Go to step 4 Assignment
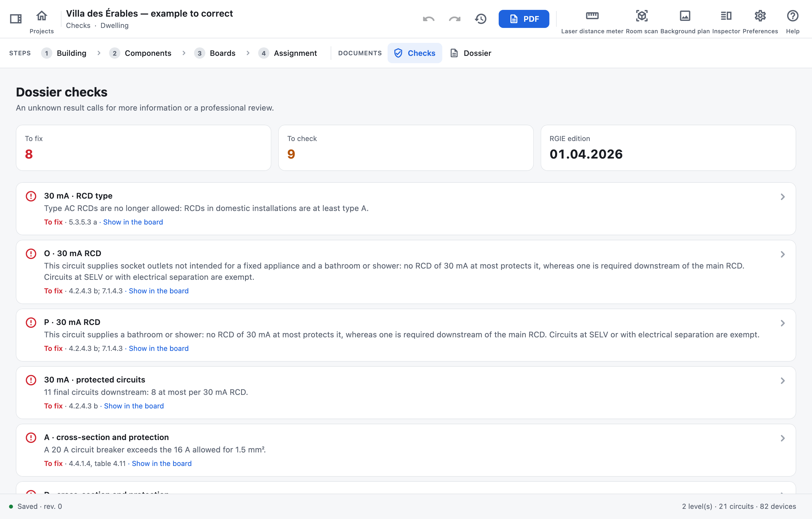Image resolution: width=812 pixels, height=519 pixels. pyautogui.click(x=288, y=53)
